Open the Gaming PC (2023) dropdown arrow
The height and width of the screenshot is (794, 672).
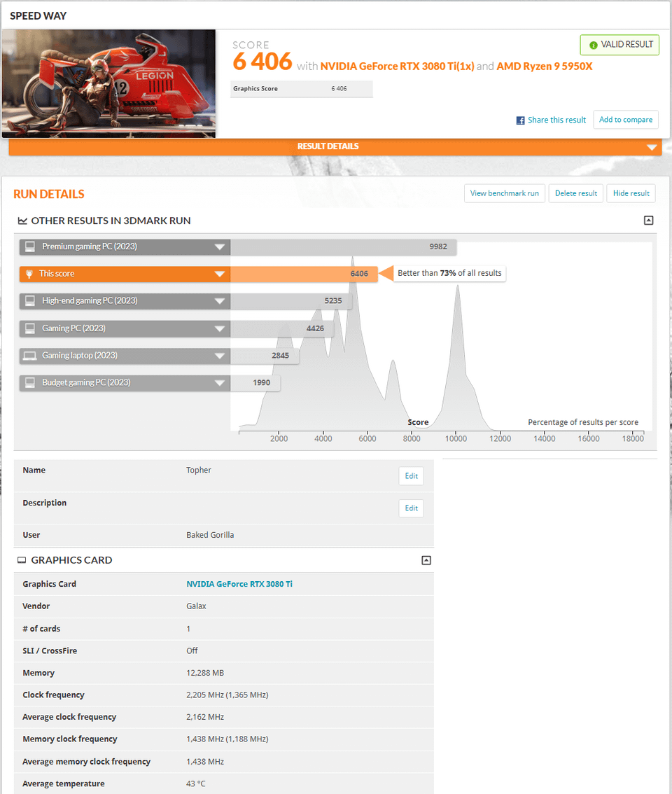(x=219, y=328)
